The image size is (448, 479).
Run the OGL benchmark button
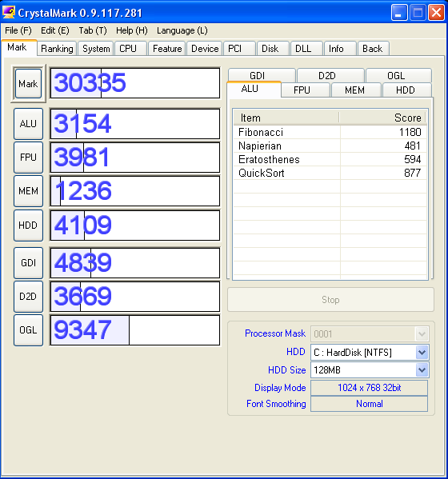point(28,330)
